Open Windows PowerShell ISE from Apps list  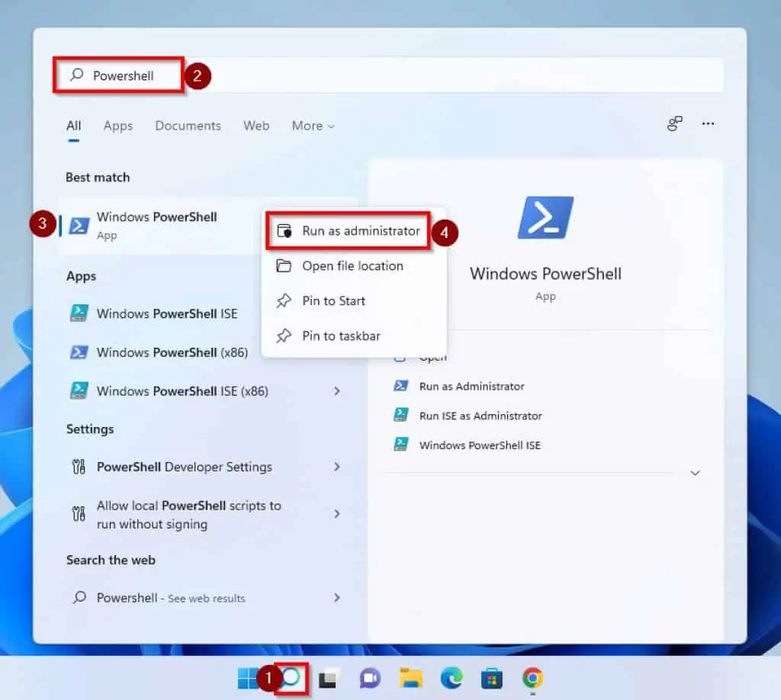click(x=167, y=313)
